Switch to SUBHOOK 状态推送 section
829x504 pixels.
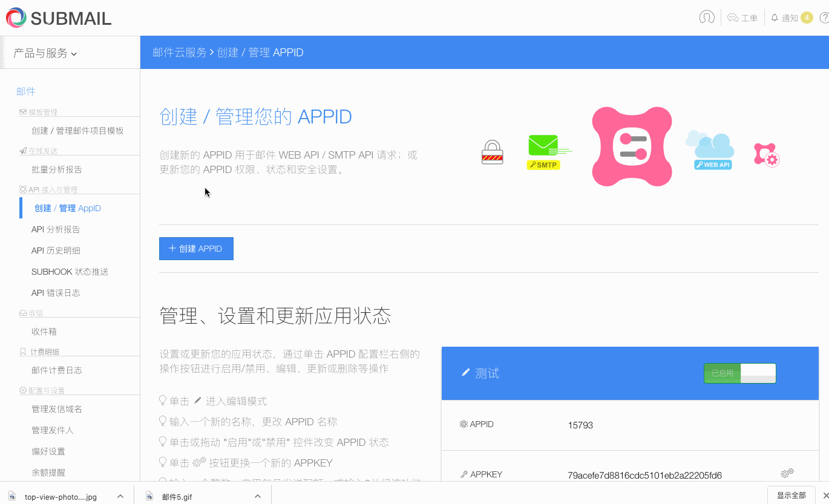pyautogui.click(x=70, y=271)
